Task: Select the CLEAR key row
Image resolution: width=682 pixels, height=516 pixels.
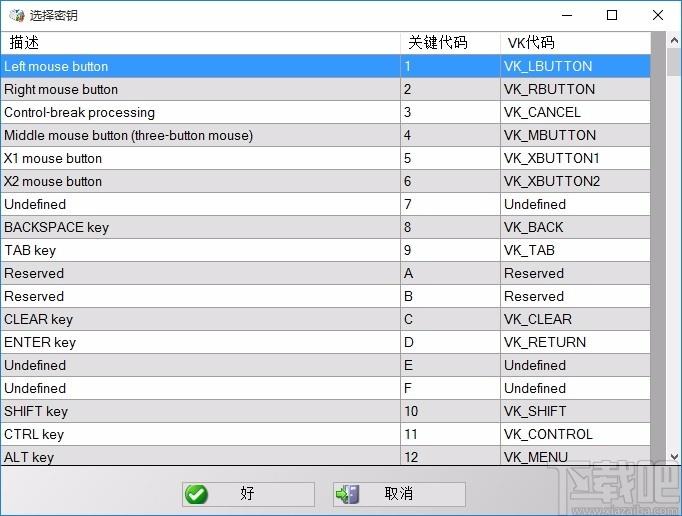Action: [326, 319]
